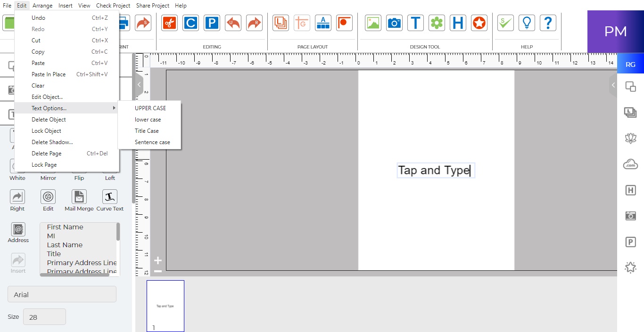Collapse the right sidebar using its arrow handle
Image resolution: width=644 pixels, height=332 pixels.
[613, 85]
